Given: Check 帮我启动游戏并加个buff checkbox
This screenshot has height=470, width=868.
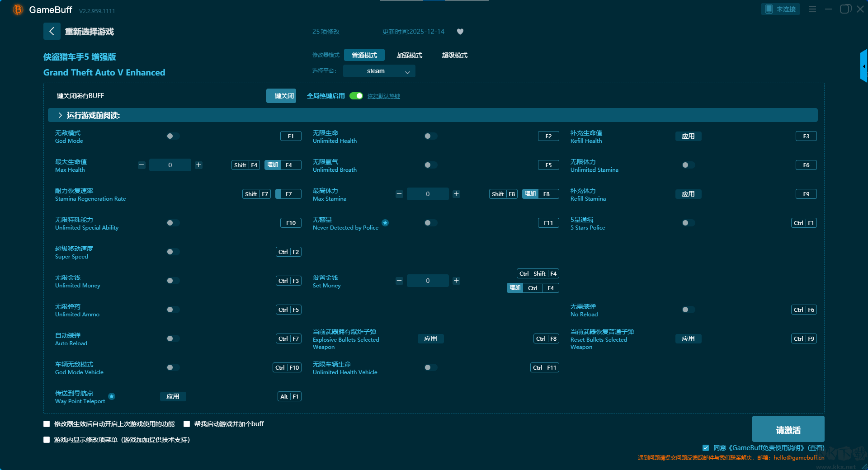Looking at the screenshot, I should pos(187,424).
